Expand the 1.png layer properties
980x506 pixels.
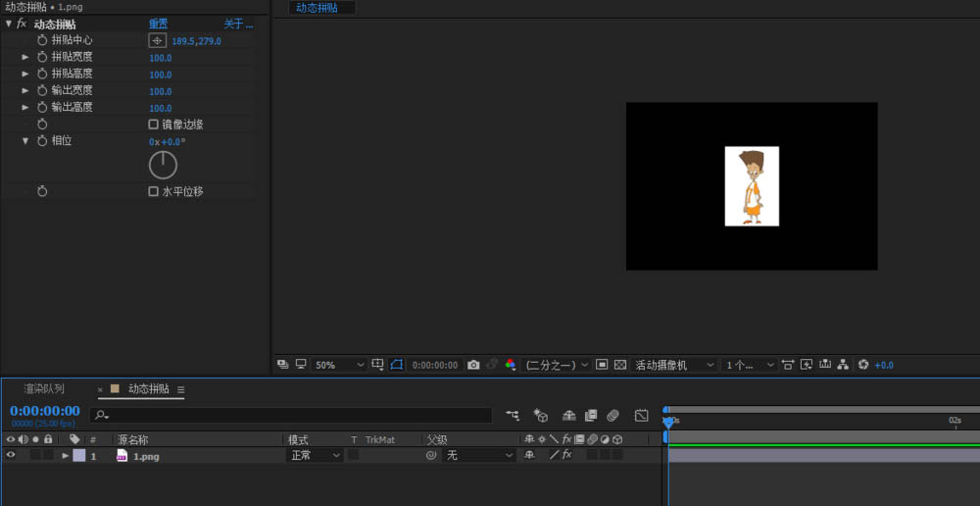[x=65, y=456]
